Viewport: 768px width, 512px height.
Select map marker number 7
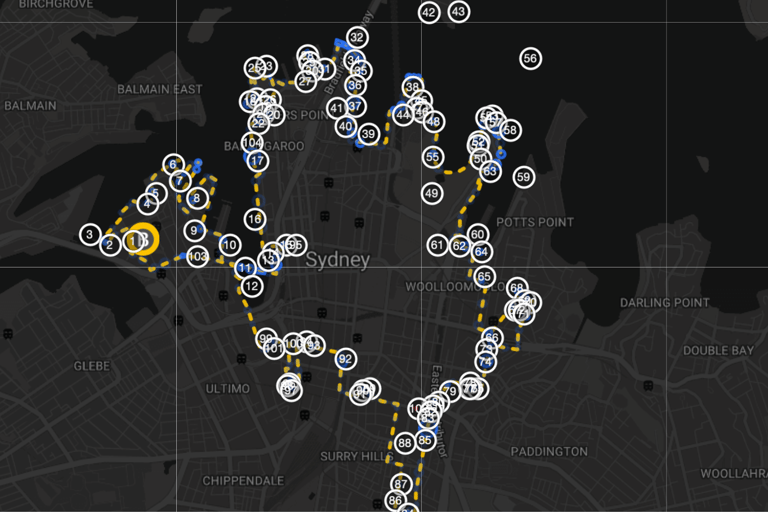tap(180, 181)
